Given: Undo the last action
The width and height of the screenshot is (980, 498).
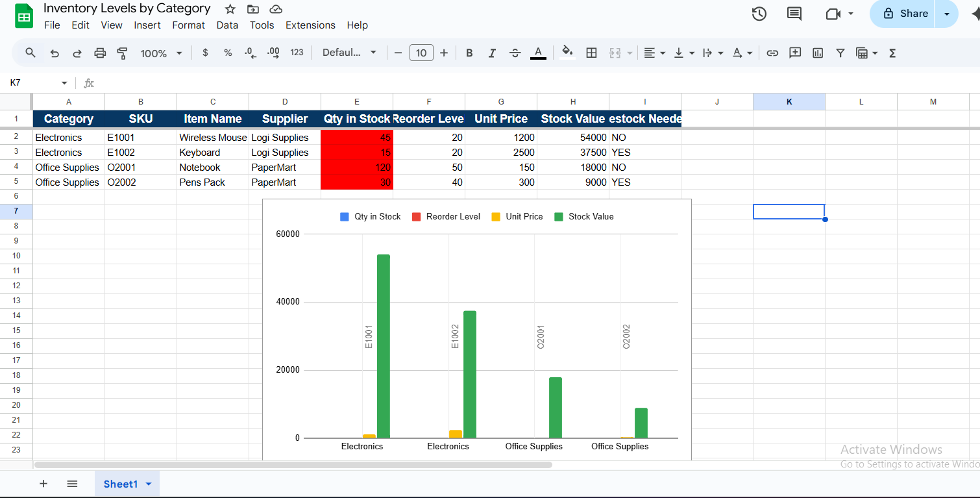Looking at the screenshot, I should point(55,53).
